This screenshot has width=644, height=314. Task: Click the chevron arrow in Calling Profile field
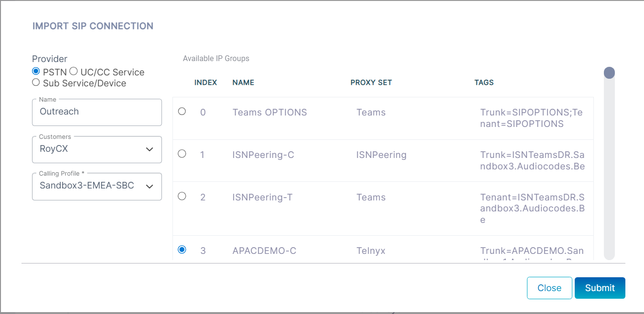click(x=150, y=186)
